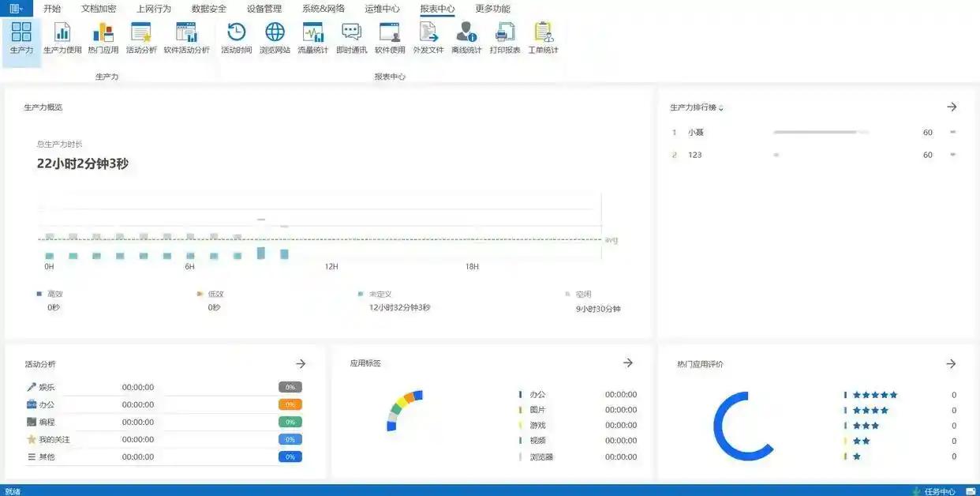The width and height of the screenshot is (980, 496).
Task: Click the 应用标签 arc chart
Action: coord(403,409)
